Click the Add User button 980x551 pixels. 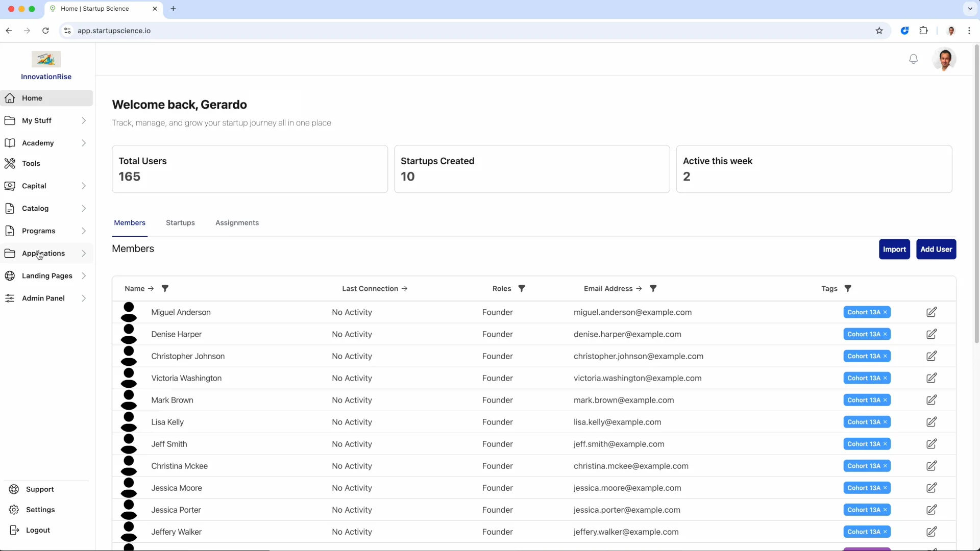936,249
